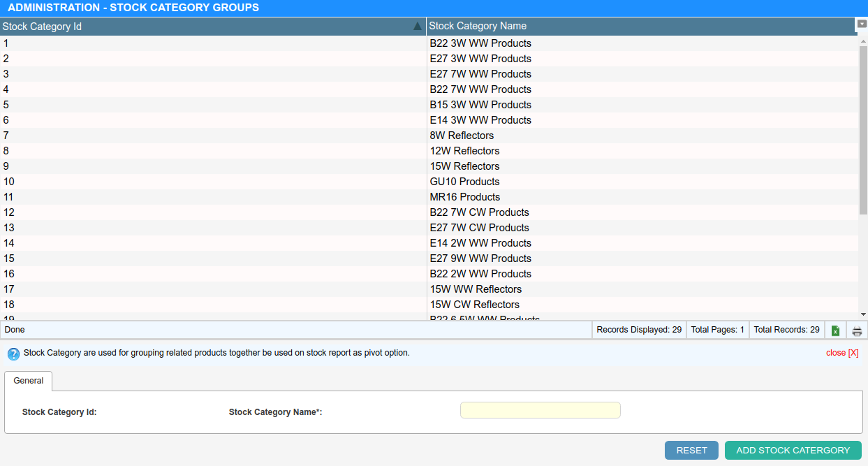The width and height of the screenshot is (868, 466).
Task: Click Add Stock Catergory button
Action: 793,451
